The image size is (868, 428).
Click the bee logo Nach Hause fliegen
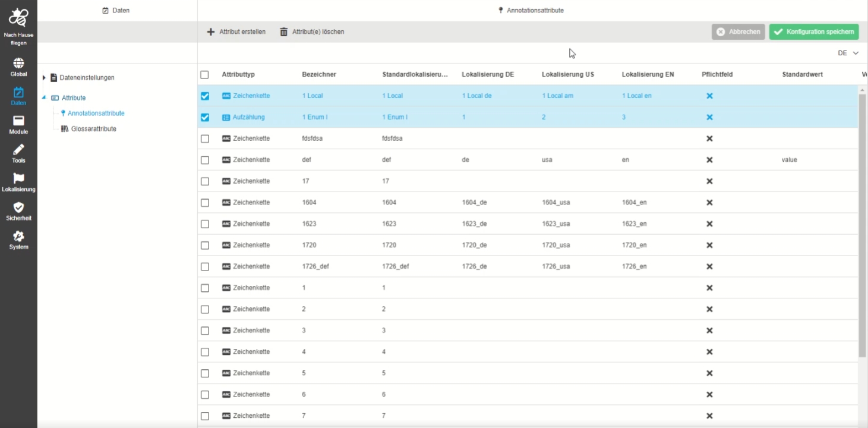pos(18,18)
